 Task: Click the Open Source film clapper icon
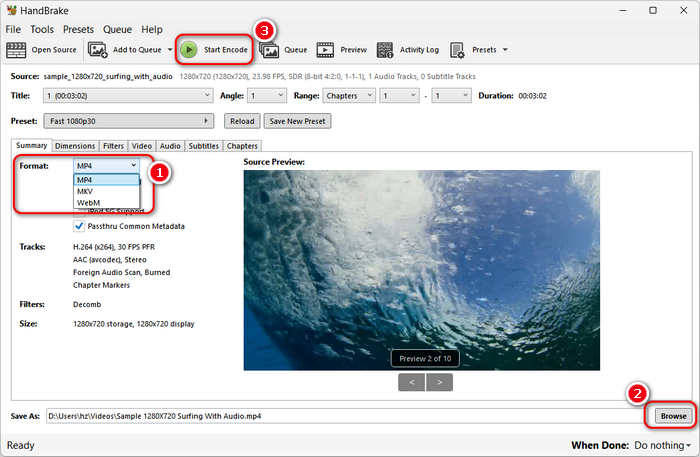[x=16, y=50]
